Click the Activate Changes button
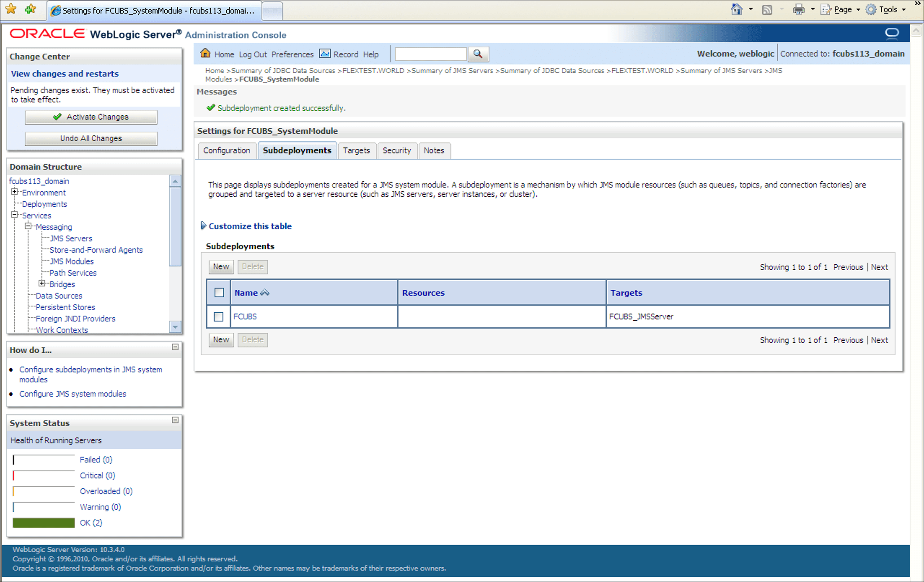 pos(91,117)
